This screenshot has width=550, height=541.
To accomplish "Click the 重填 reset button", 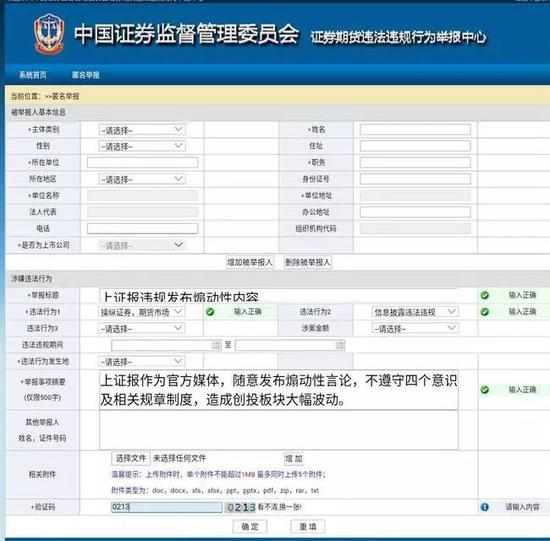I will pos(308,527).
